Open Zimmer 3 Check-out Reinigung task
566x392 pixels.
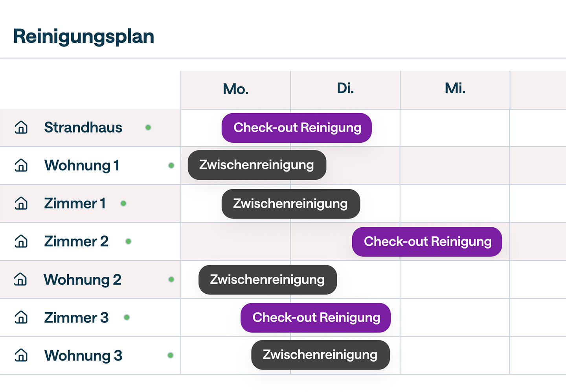(x=316, y=317)
